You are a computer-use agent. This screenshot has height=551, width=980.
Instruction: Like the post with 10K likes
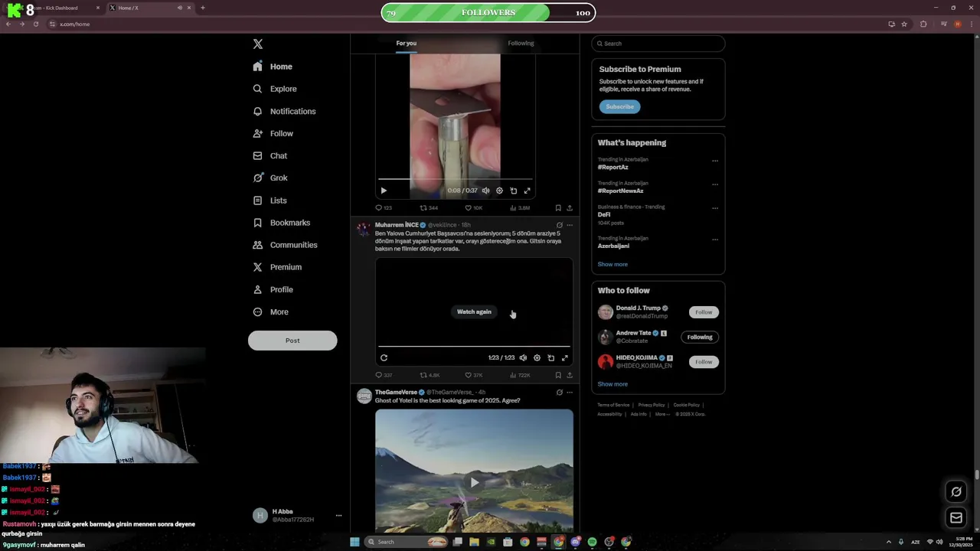pyautogui.click(x=474, y=207)
